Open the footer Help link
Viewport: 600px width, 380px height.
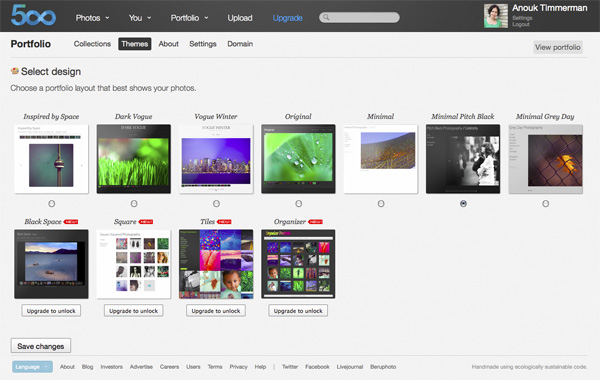260,367
